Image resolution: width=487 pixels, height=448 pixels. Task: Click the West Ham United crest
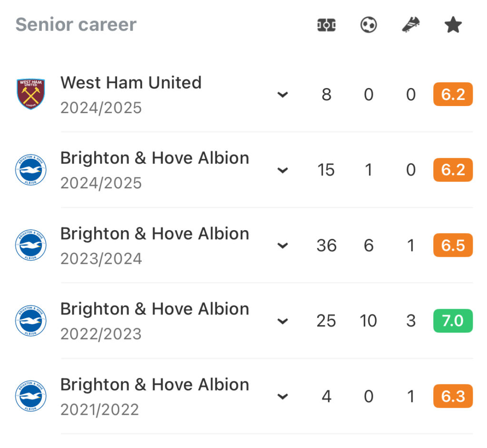[31, 94]
